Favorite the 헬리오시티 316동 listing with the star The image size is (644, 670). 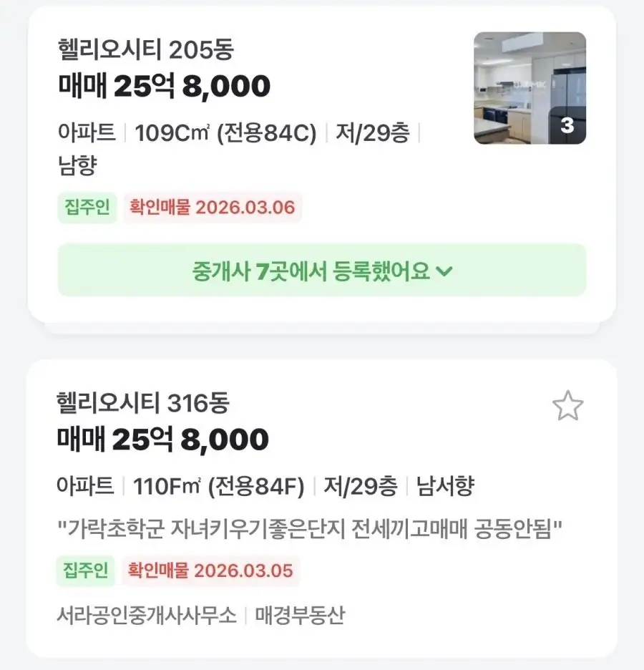pyautogui.click(x=568, y=407)
